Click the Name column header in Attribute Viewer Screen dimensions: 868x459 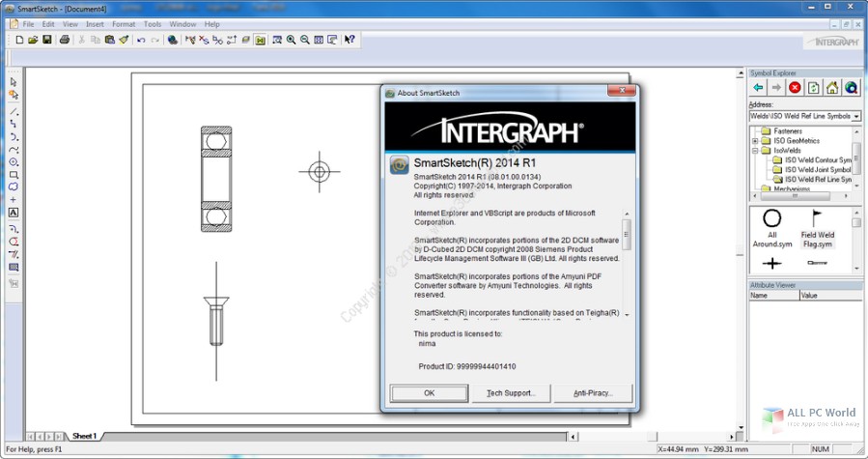(x=774, y=296)
